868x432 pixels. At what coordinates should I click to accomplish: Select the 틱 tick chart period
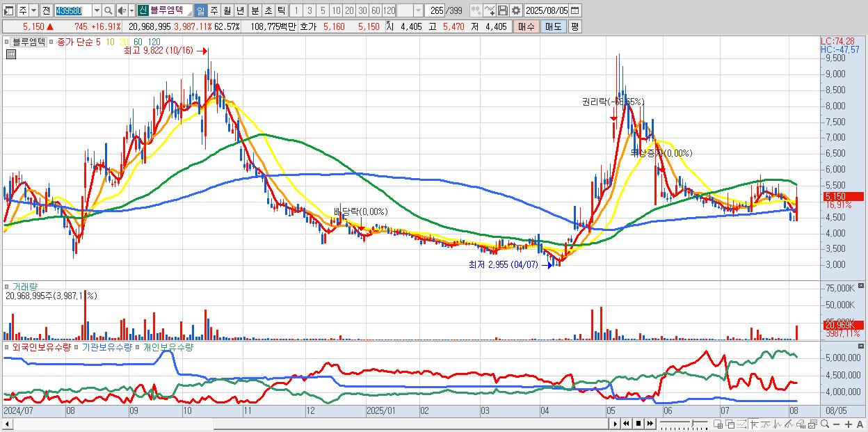pos(281,10)
